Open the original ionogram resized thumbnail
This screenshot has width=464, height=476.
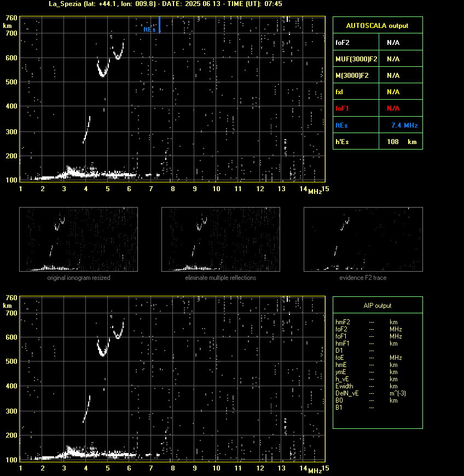79,239
